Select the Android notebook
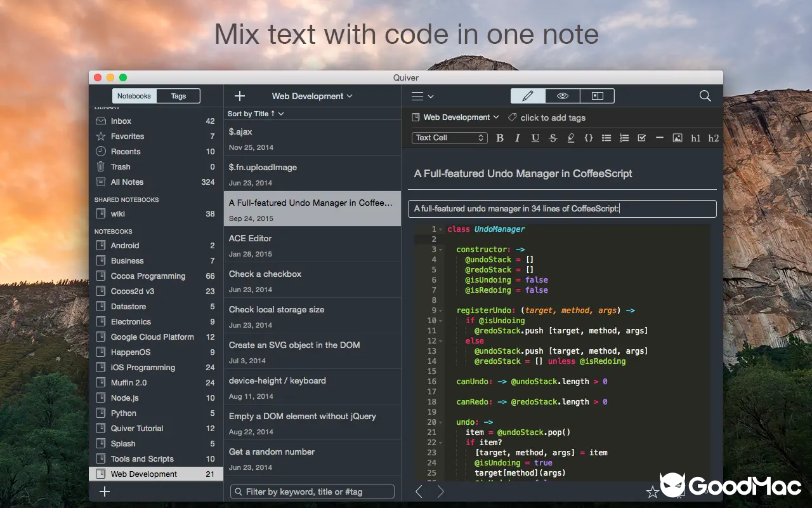Viewport: 812px width, 508px height. click(x=156, y=245)
